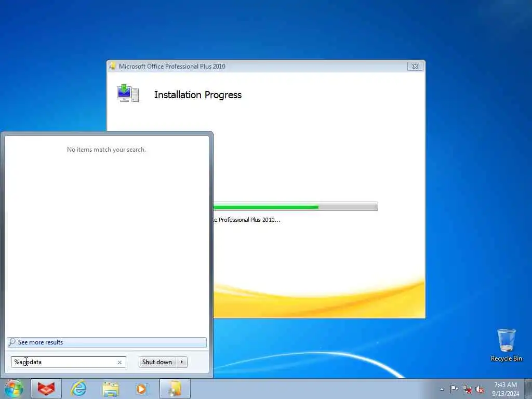Launch the red security app in taskbar
Image resolution: width=532 pixels, height=399 pixels.
tap(46, 389)
